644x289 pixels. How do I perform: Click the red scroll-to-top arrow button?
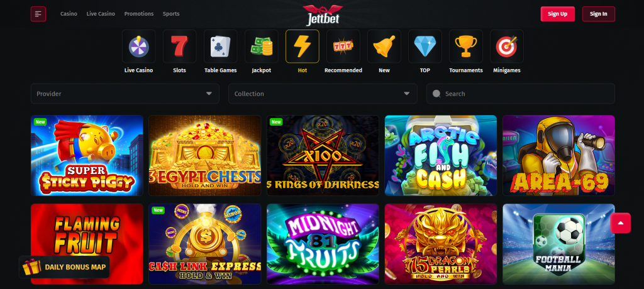[x=621, y=223]
